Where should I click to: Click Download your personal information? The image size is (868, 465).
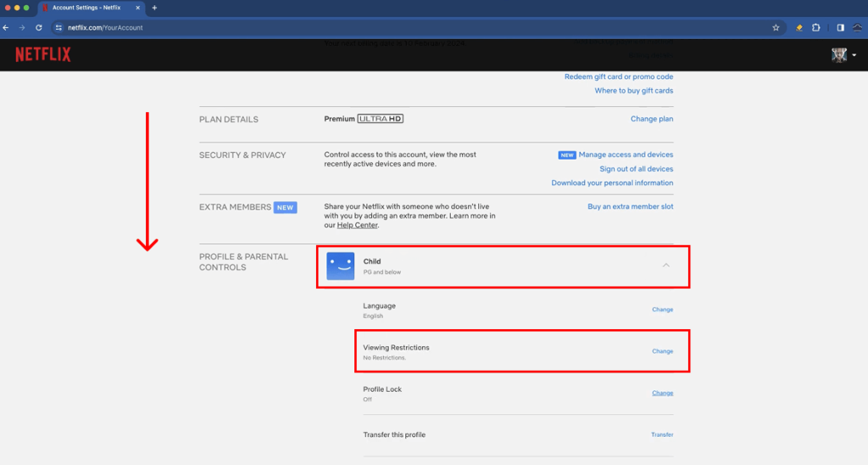[x=612, y=183]
